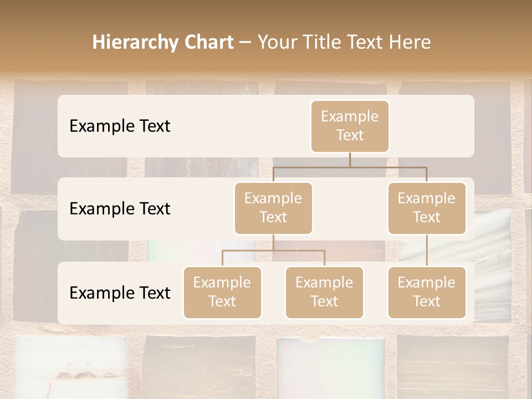The height and width of the screenshot is (399, 532).
Task: Click the middle row's "Example Text" label
Action: pyautogui.click(x=120, y=209)
